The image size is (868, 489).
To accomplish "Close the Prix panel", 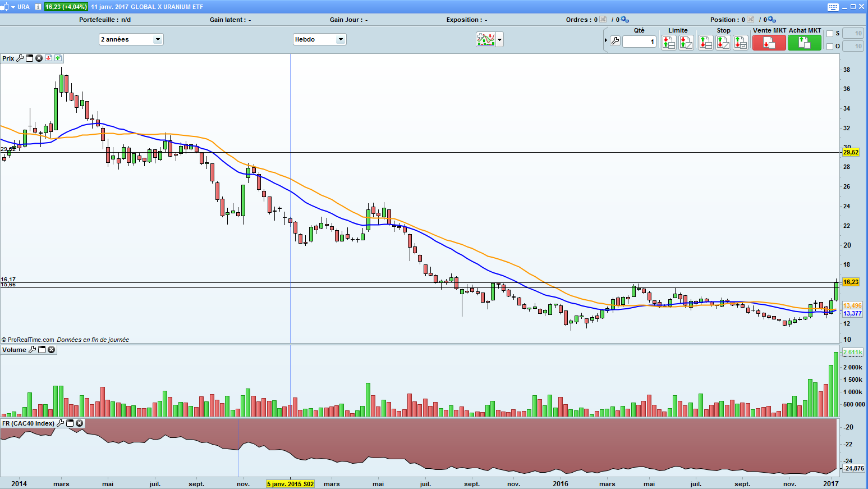I will 39,58.
